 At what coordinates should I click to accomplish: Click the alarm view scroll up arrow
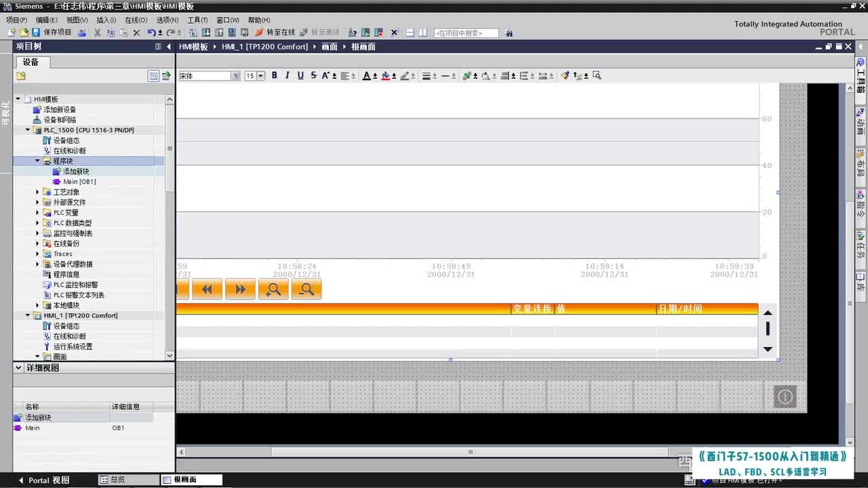click(x=768, y=312)
